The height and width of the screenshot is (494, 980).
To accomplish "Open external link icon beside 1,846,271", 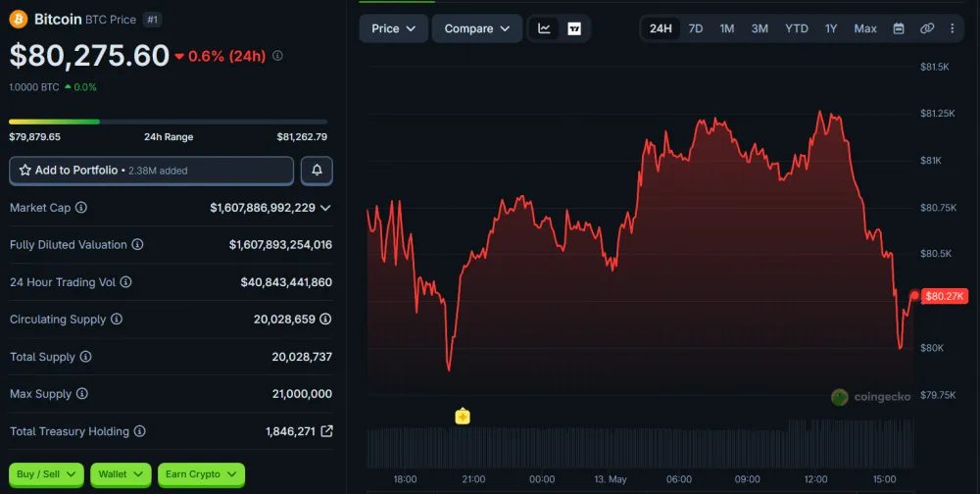I will click(326, 431).
